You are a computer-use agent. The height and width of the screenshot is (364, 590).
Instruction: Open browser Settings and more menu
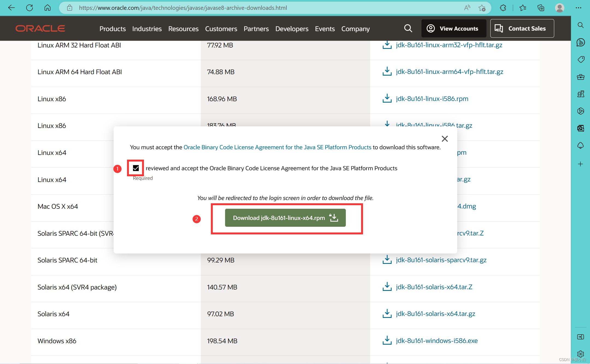(579, 8)
